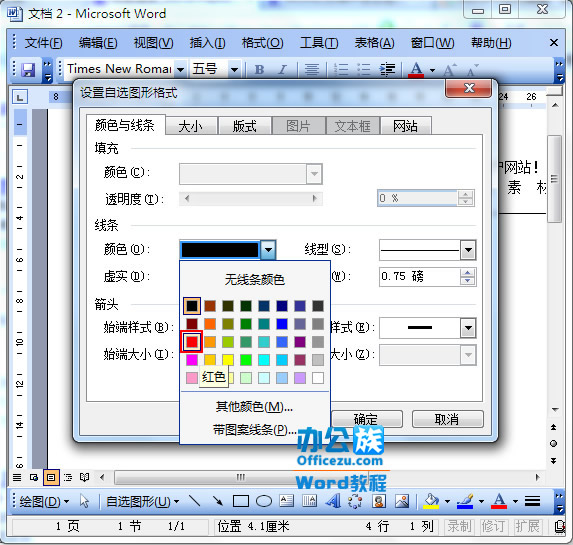Screen dimensions: 573x545
Task: Toggle 录制 recording status indicator
Action: pos(459,526)
